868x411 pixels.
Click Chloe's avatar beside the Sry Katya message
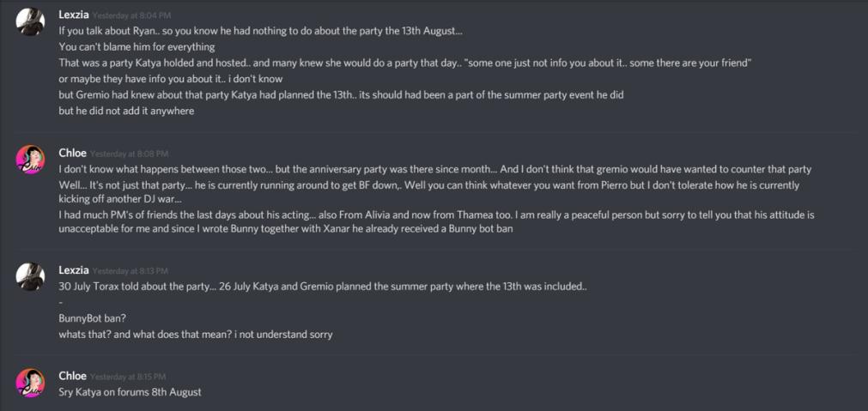pyautogui.click(x=30, y=383)
